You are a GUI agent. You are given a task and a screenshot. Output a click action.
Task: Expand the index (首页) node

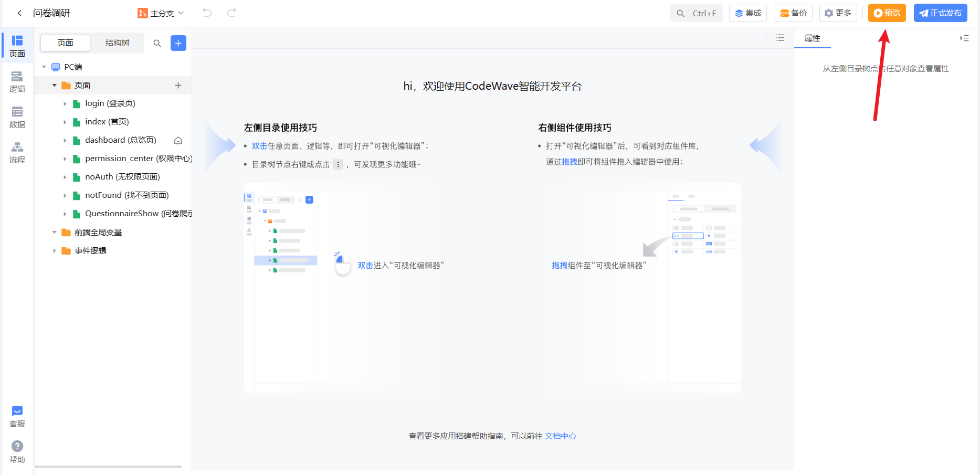point(65,122)
